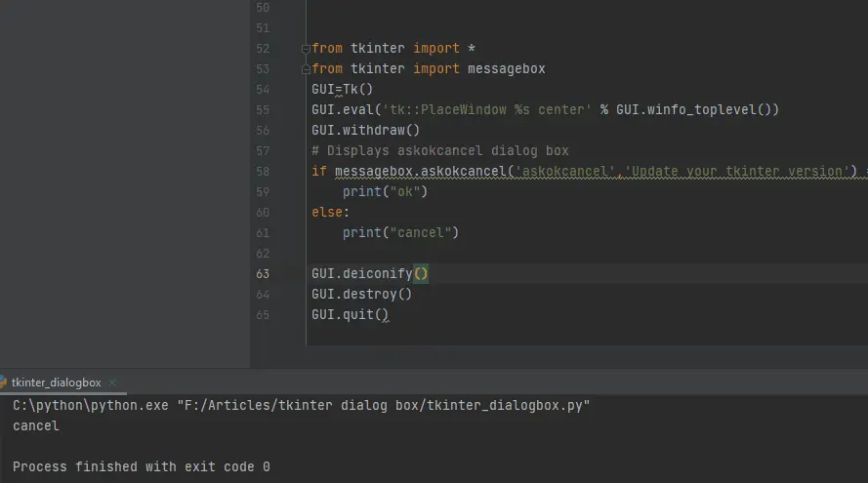Click the 'else:' keyword on line 60
The height and width of the screenshot is (483, 868).
[x=330, y=213]
